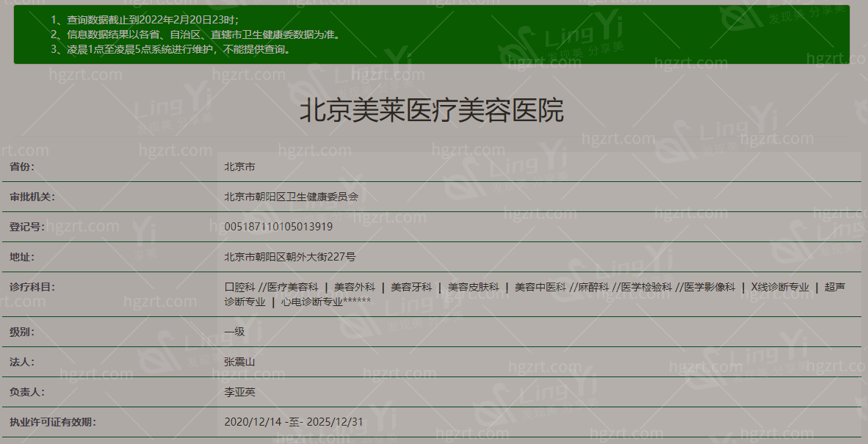Click the 审批机关 row label
This screenshot has width=868, height=444.
[32, 197]
